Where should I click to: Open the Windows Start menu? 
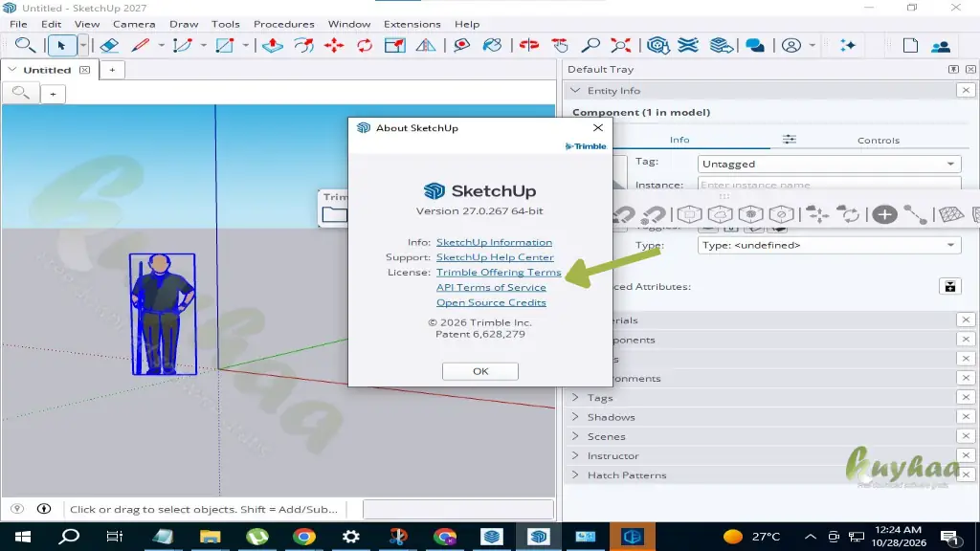pos(23,537)
